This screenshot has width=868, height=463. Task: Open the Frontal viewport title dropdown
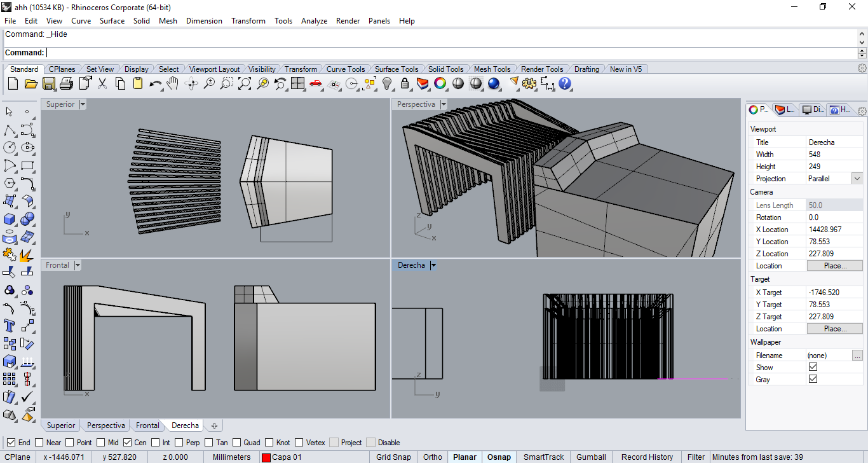[78, 265]
